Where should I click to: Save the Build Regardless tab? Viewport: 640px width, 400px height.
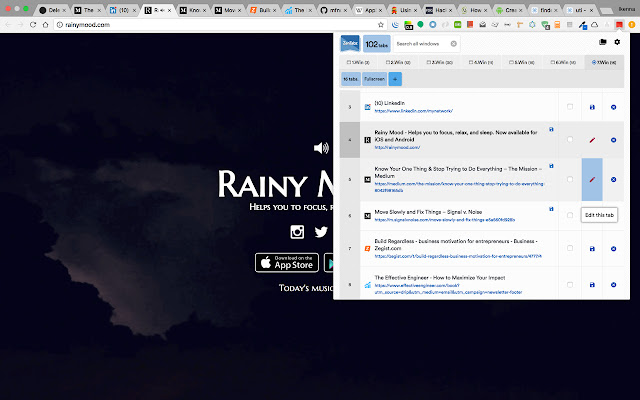click(592, 249)
